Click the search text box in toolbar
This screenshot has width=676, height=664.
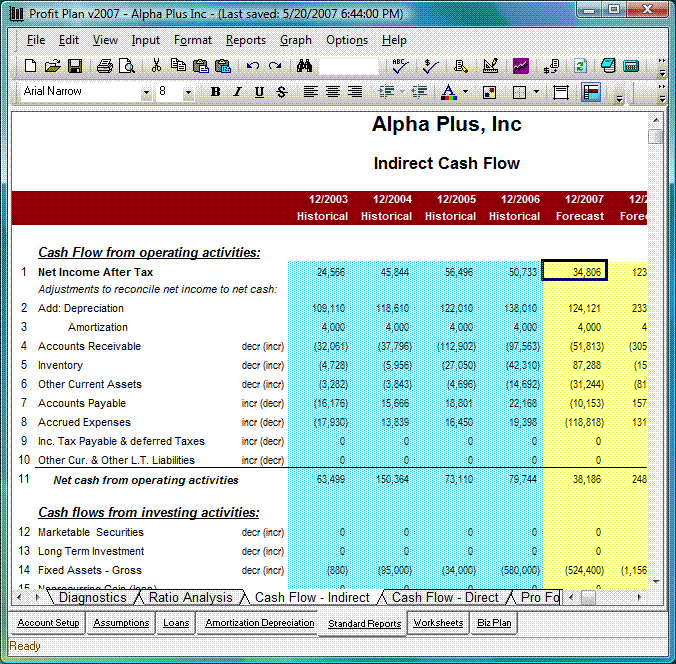click(x=348, y=66)
